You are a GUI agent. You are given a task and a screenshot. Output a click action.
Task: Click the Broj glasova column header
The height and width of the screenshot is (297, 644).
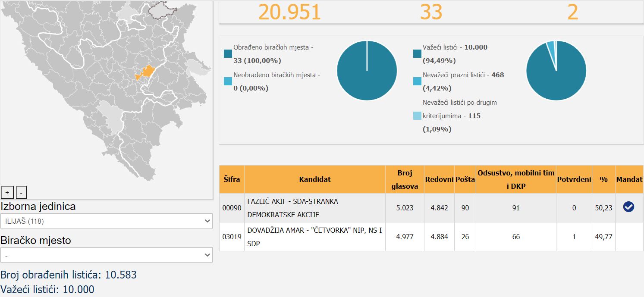[x=404, y=179]
